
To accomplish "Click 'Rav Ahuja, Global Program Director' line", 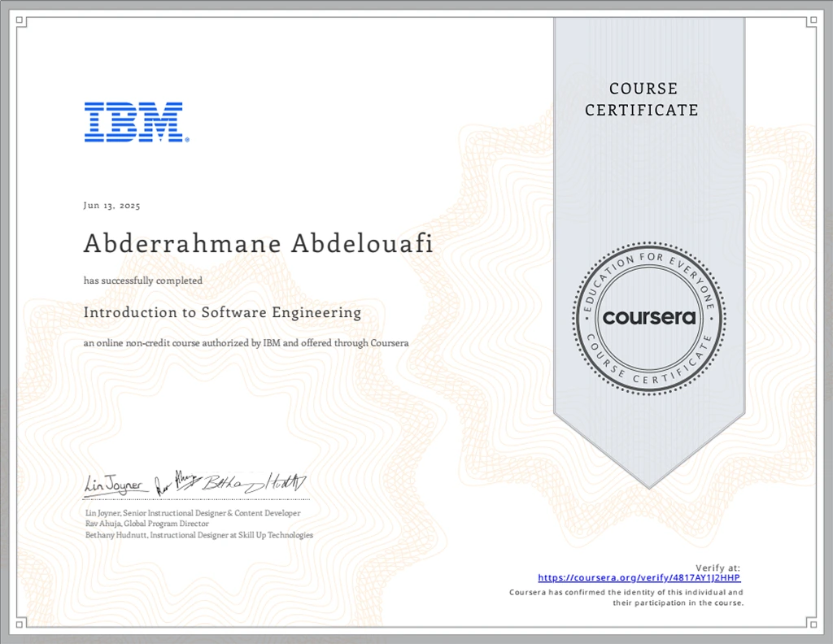I will pyautogui.click(x=147, y=524).
